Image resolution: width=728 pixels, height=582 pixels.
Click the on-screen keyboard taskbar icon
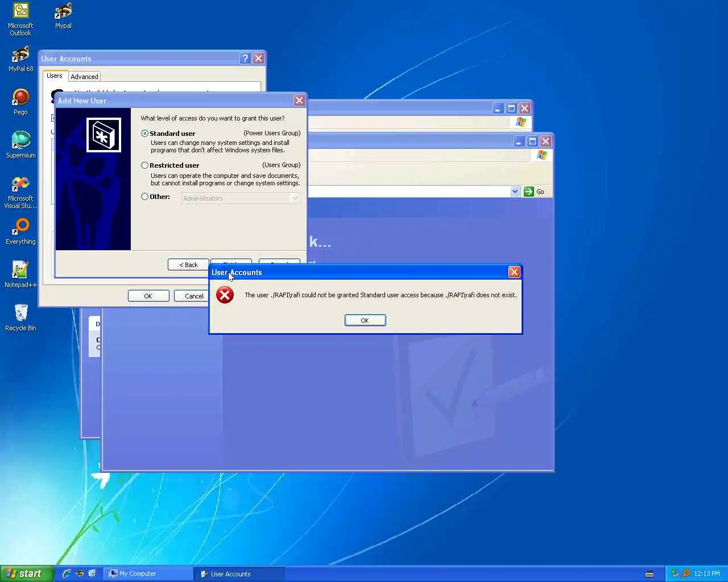click(x=650, y=573)
